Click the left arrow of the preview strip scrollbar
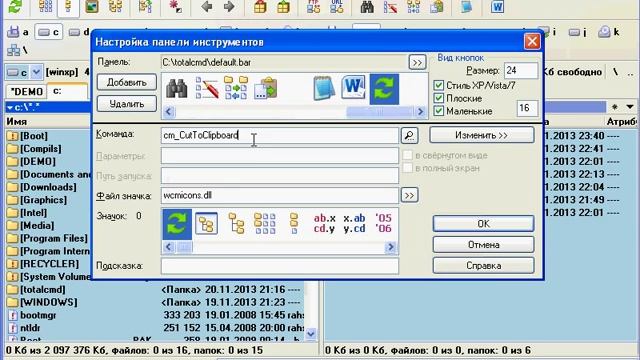 point(169,111)
